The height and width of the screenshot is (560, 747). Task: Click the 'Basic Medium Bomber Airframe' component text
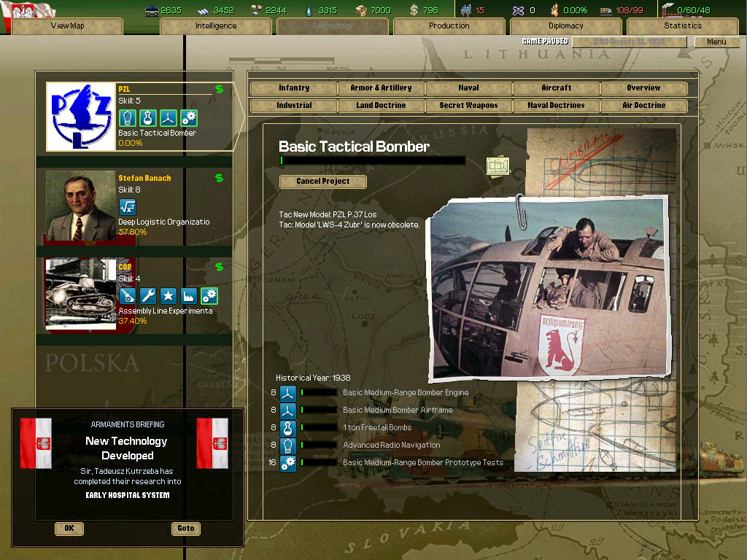click(398, 410)
